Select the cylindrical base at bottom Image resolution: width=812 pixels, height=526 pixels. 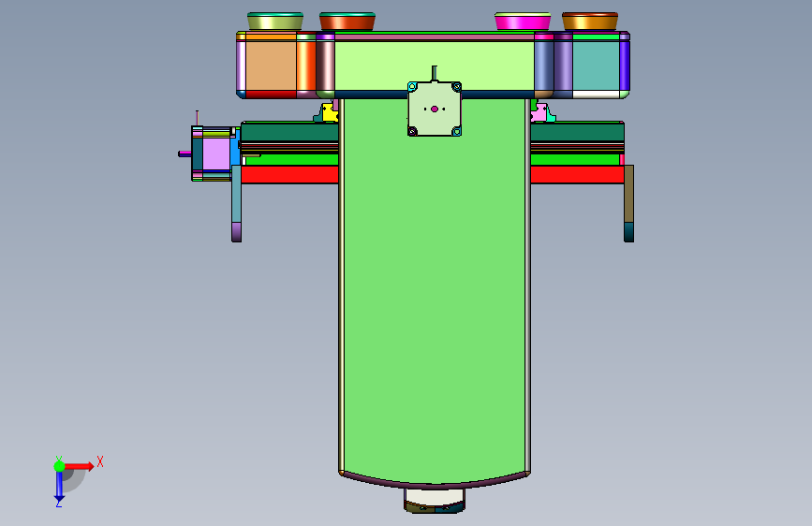tap(434, 500)
